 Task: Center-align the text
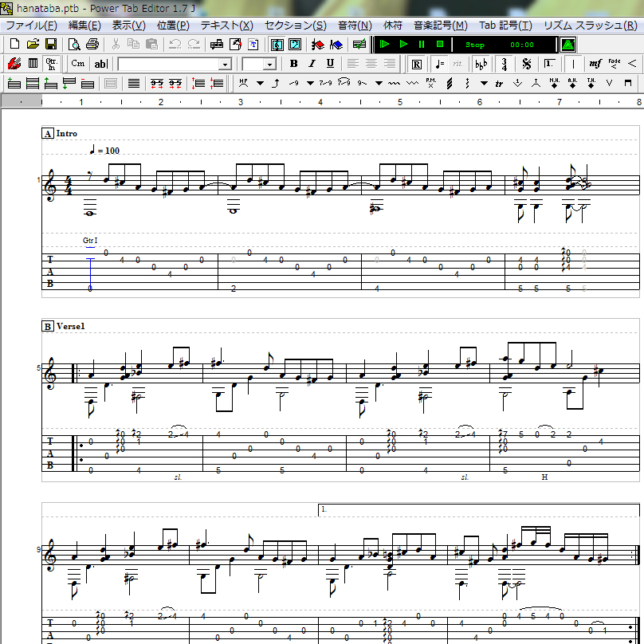(371, 64)
